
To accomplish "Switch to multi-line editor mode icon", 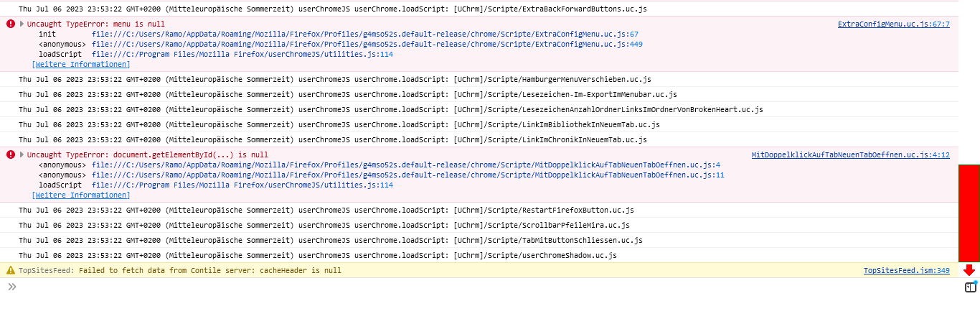I will [x=970, y=287].
